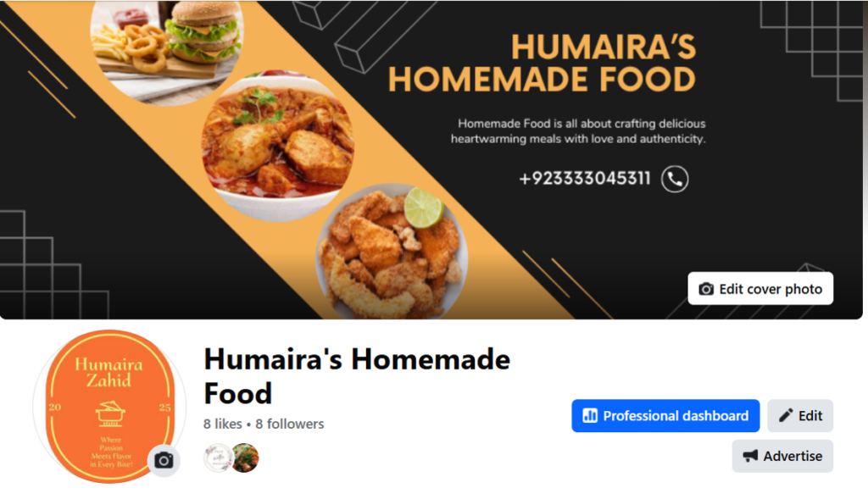Open the 8 followers link
The image size is (868, 499).
pos(290,424)
